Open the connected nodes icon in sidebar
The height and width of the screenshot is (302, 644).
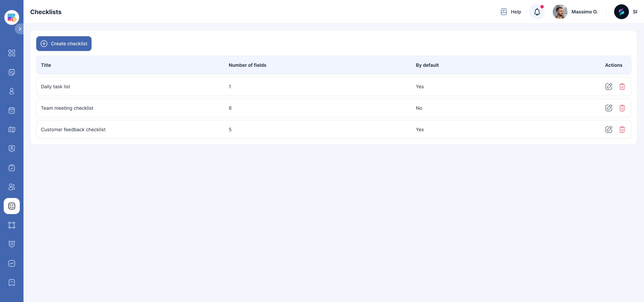pyautogui.click(x=12, y=225)
